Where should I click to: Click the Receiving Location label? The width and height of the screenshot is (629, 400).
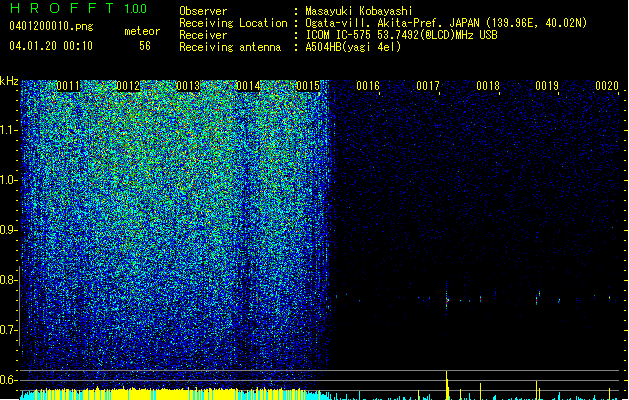pyautogui.click(x=233, y=23)
